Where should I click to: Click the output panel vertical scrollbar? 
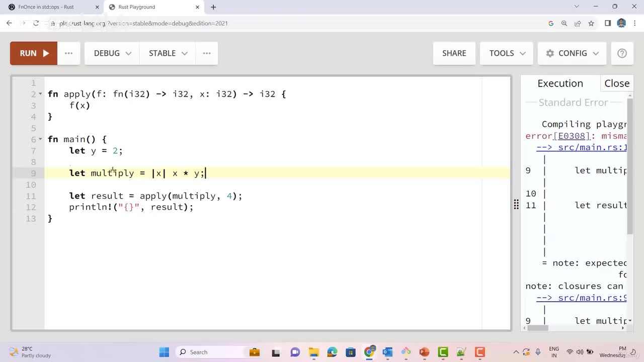[x=630, y=166]
